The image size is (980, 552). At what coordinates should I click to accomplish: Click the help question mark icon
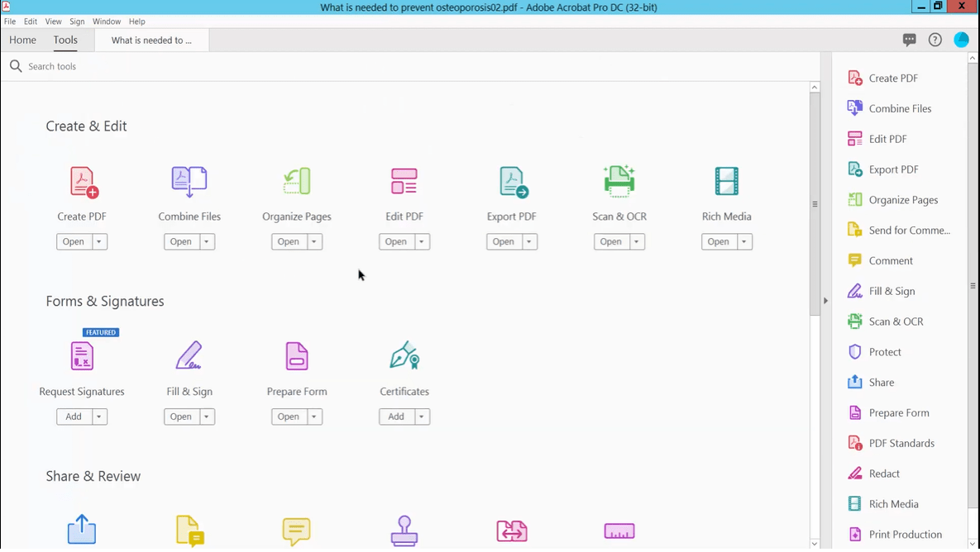(x=935, y=40)
